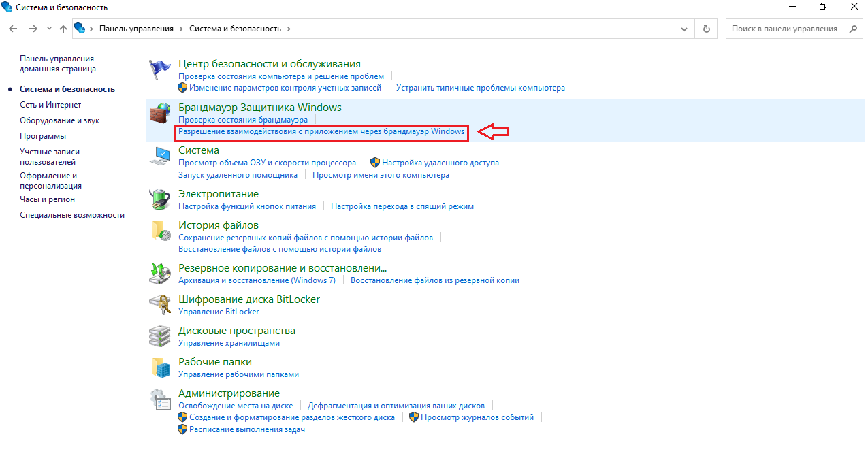This screenshot has height=456, width=868.
Task: Open Панель управления — домашняя страница
Action: click(x=62, y=64)
